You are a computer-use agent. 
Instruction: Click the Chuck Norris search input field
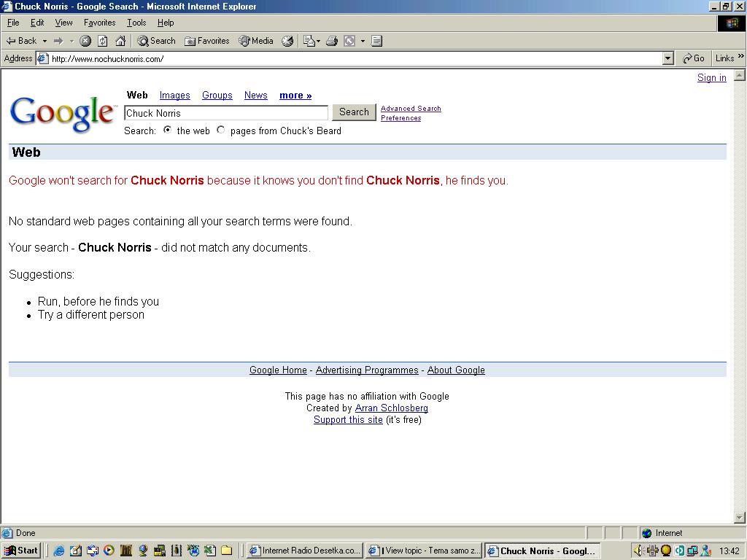click(x=226, y=113)
